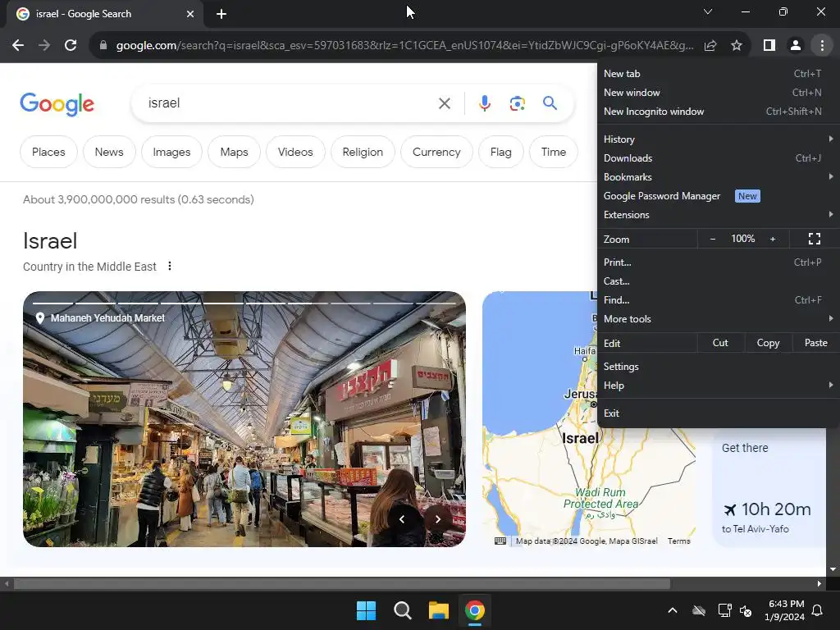Image resolution: width=840 pixels, height=630 pixels.
Task: Click the lock icon in address bar
Action: 103,46
